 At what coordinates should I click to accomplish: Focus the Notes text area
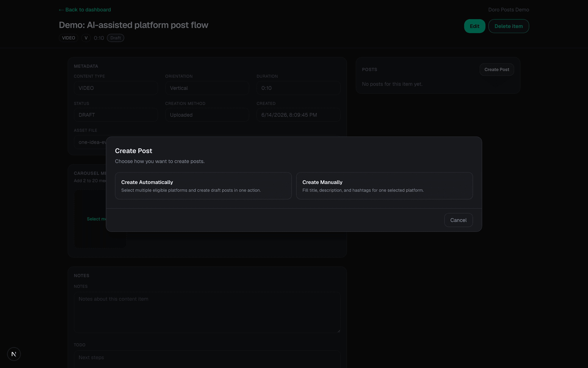click(207, 312)
